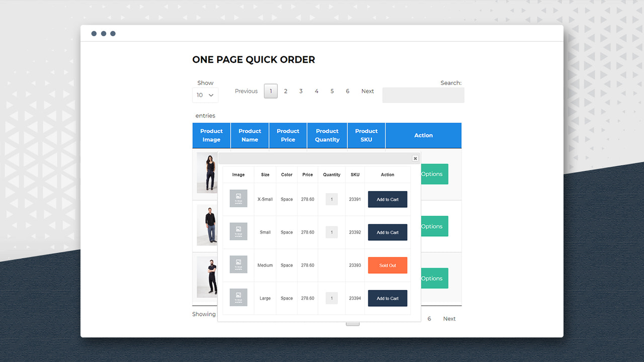Click the first browser window dot icon
The width and height of the screenshot is (644, 362).
click(x=94, y=33)
